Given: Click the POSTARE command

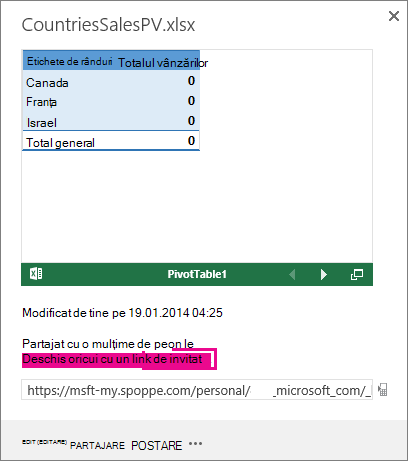Looking at the screenshot, I should tap(157, 445).
